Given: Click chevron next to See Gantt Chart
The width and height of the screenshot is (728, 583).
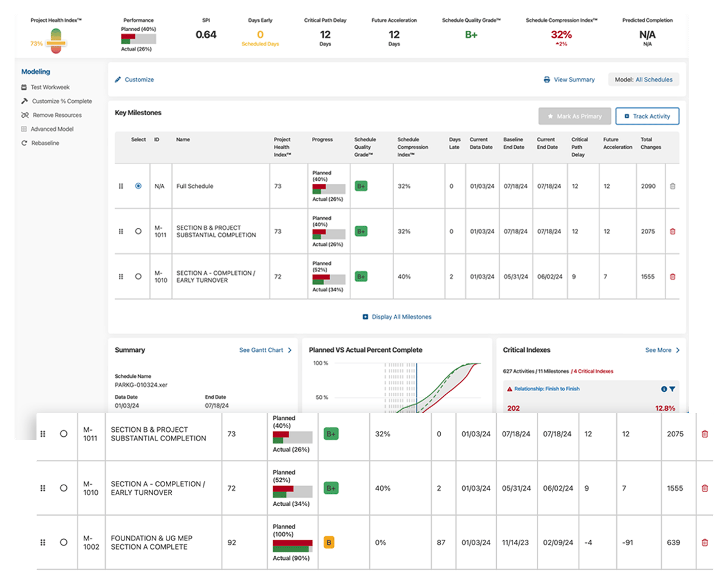Looking at the screenshot, I should point(290,350).
